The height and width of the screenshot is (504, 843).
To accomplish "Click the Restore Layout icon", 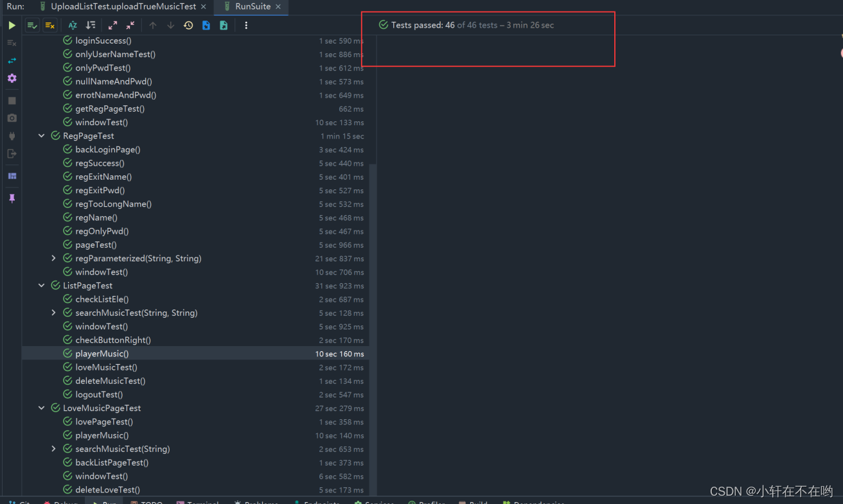I will tap(12, 176).
